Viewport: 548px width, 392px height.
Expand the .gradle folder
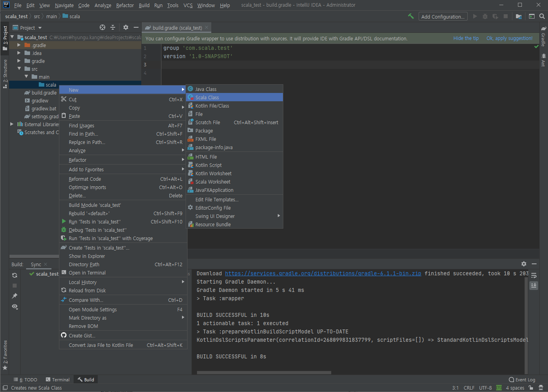point(19,45)
